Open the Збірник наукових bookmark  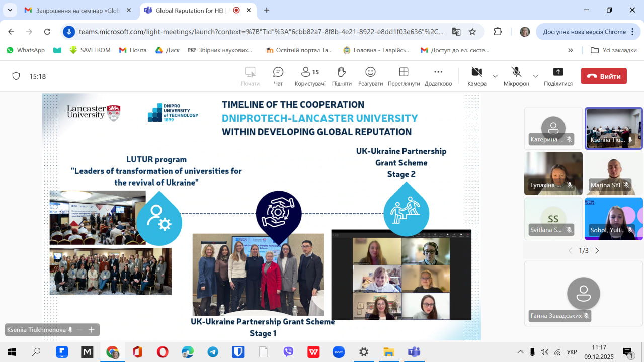click(220, 50)
